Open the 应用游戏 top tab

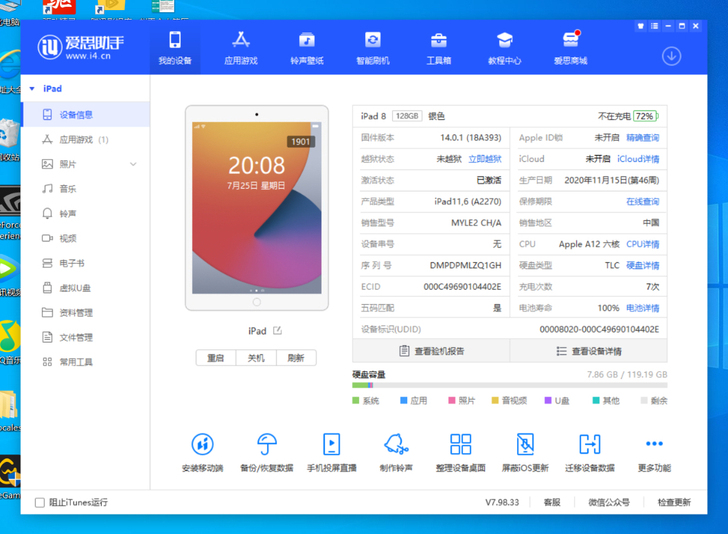(240, 48)
